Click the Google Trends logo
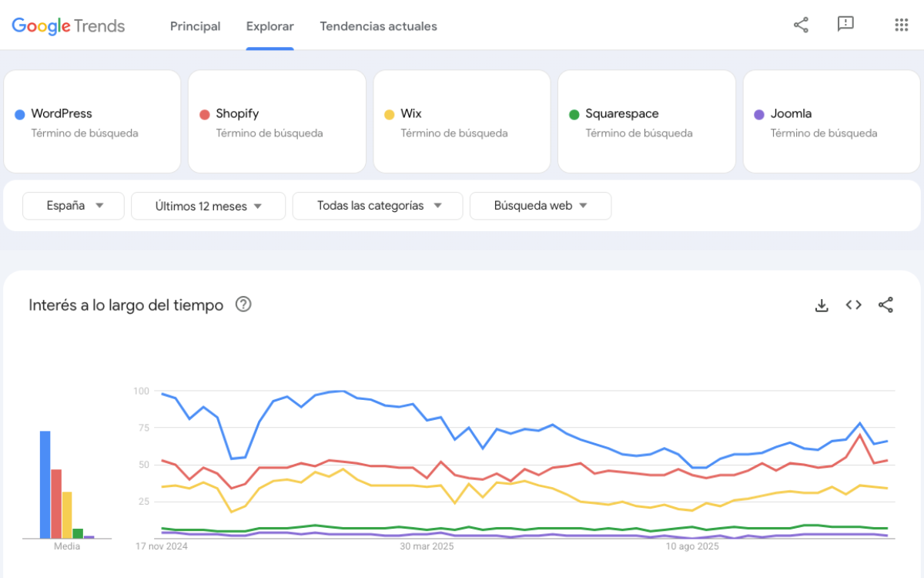This screenshot has width=924, height=578. pos(68,25)
